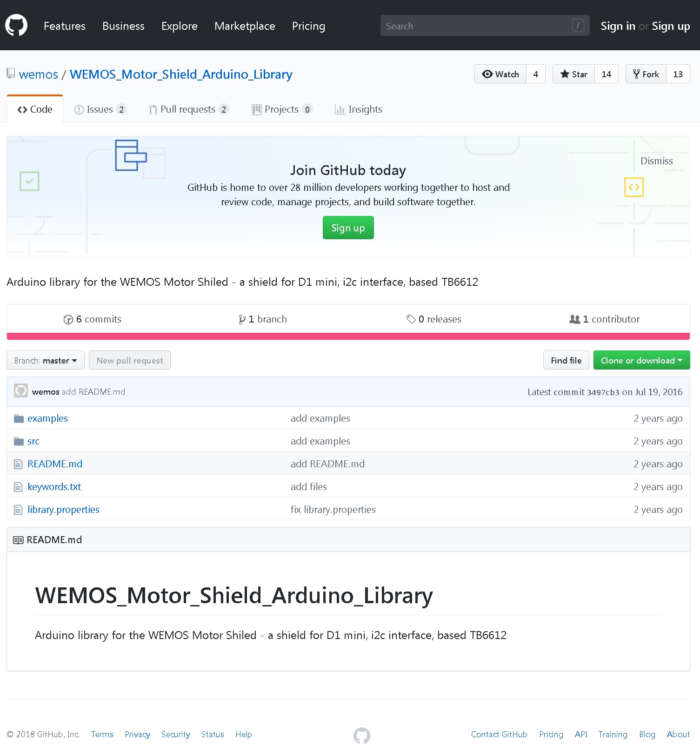Click the README.md book icon header
This screenshot has height=747, width=700.
18,540
